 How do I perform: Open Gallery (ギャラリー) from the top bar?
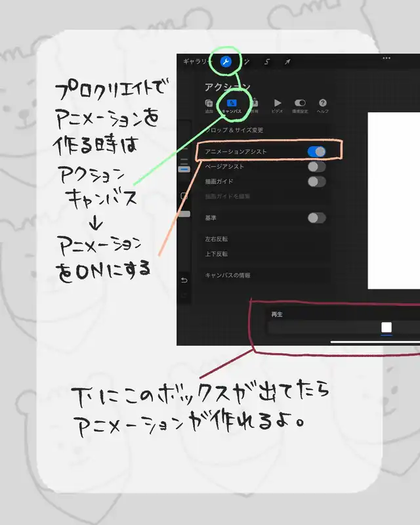pos(195,62)
